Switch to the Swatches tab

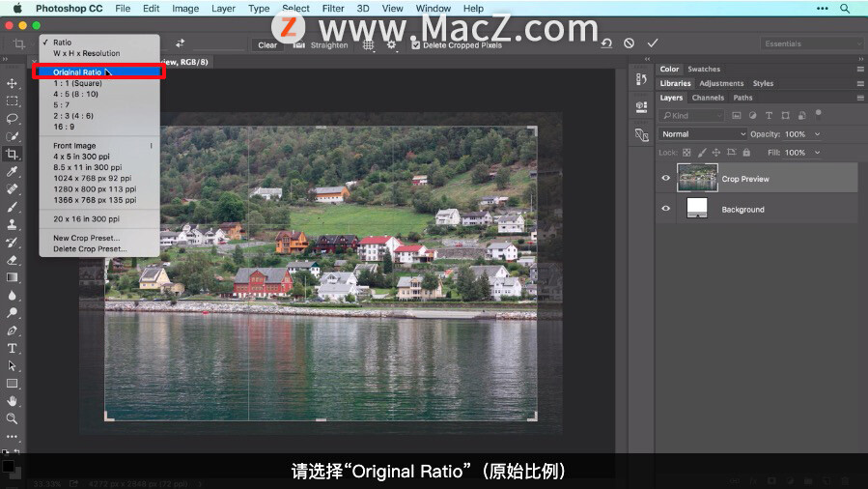click(704, 70)
